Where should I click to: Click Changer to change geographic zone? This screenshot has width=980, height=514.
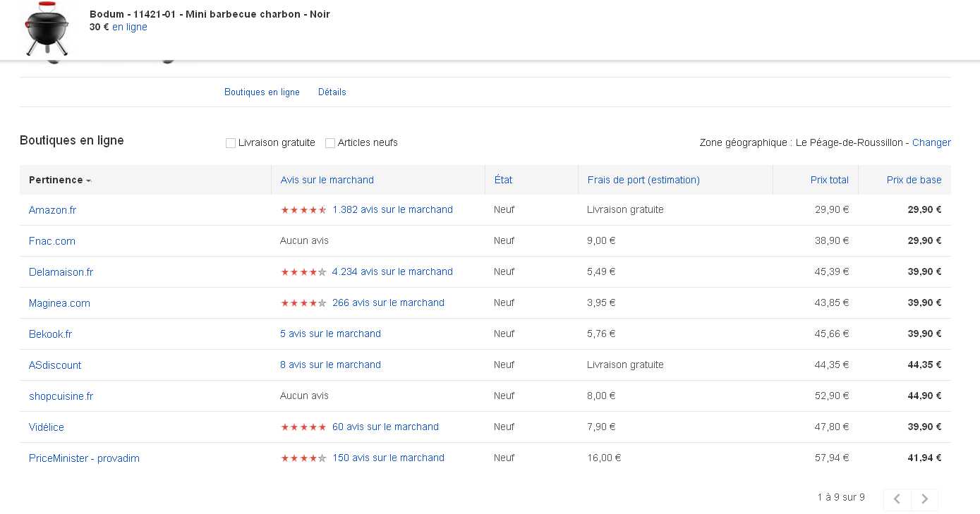(x=931, y=142)
